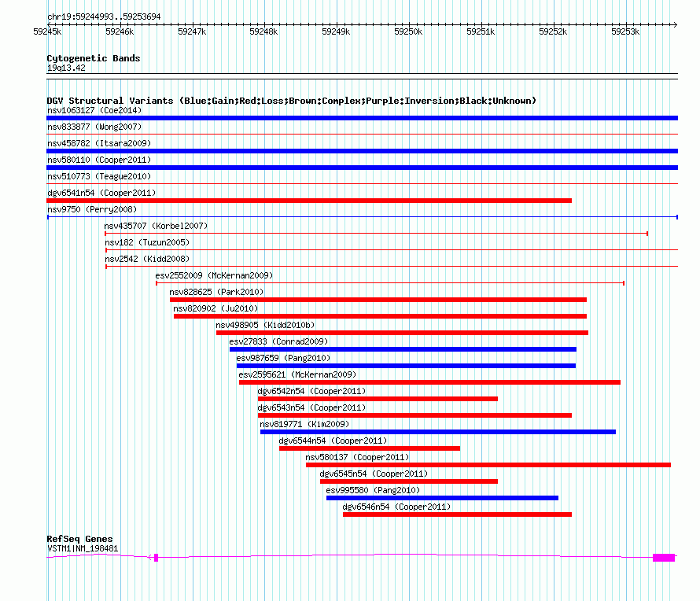The image size is (700, 601).
Task: Click the 59246k ruler tick label
Action: coord(120,31)
